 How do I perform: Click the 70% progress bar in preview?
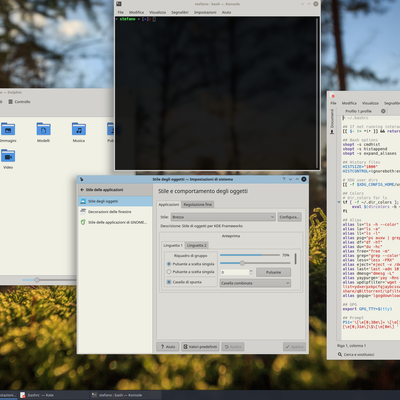tap(250, 255)
